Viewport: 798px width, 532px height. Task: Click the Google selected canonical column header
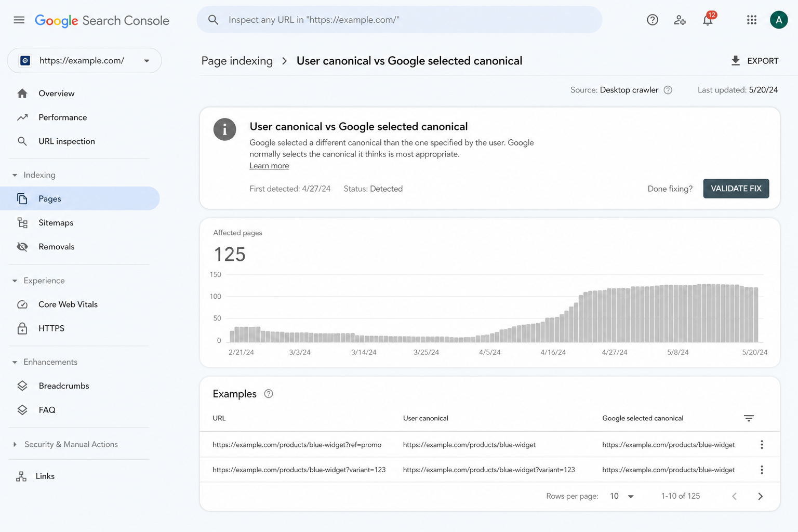(643, 418)
